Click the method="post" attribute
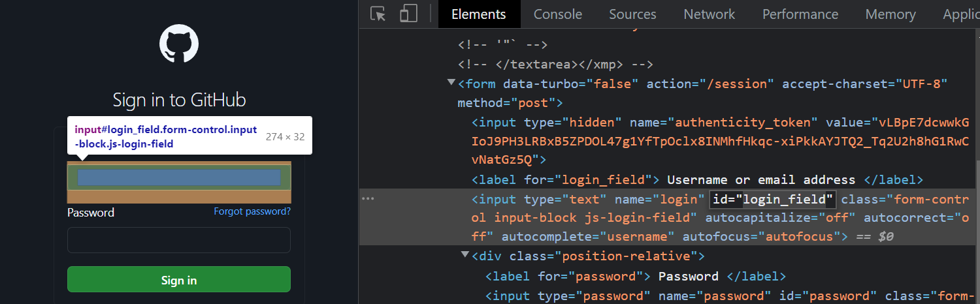Viewport: 980px width, 304px height. (x=506, y=103)
